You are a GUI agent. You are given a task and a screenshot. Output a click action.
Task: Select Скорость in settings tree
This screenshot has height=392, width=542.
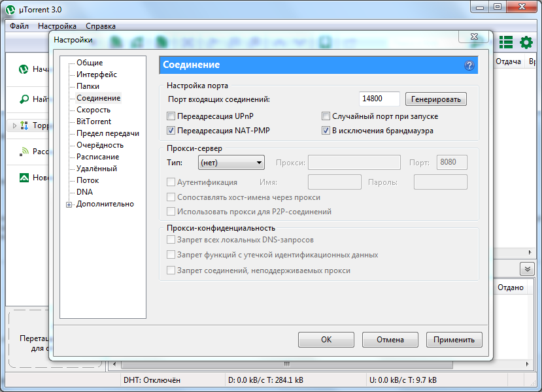[93, 110]
